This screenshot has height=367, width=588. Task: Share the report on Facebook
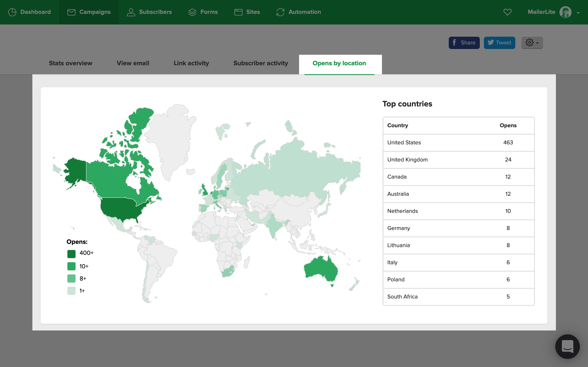[464, 43]
